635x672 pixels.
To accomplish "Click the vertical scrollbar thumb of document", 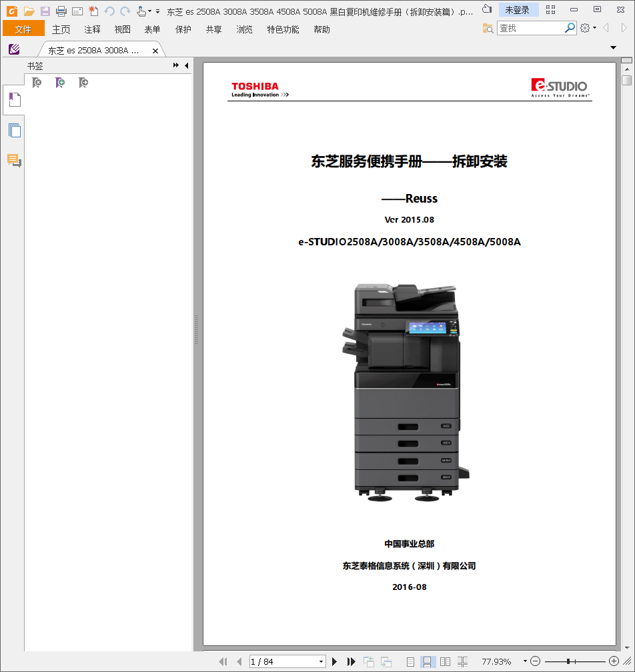I will click(627, 80).
